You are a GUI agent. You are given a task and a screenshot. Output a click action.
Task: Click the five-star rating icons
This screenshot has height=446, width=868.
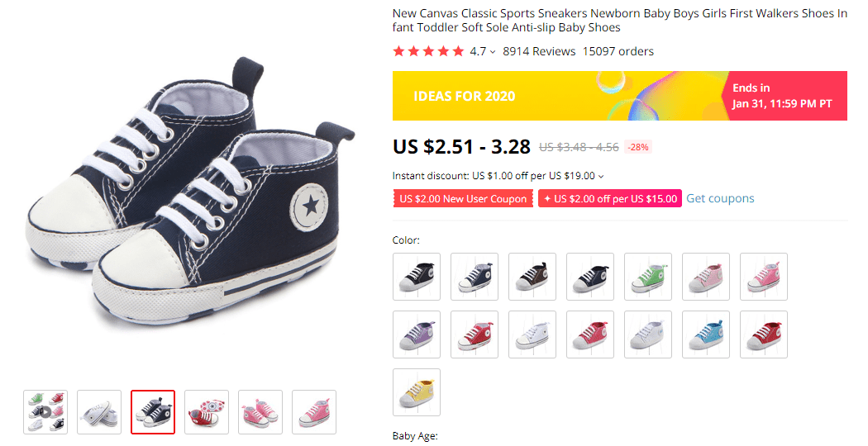(428, 51)
